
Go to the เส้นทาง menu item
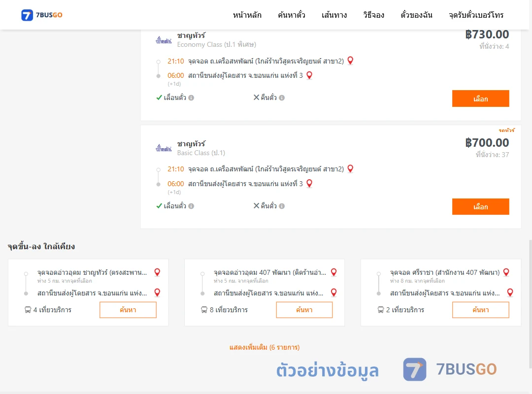pos(334,15)
